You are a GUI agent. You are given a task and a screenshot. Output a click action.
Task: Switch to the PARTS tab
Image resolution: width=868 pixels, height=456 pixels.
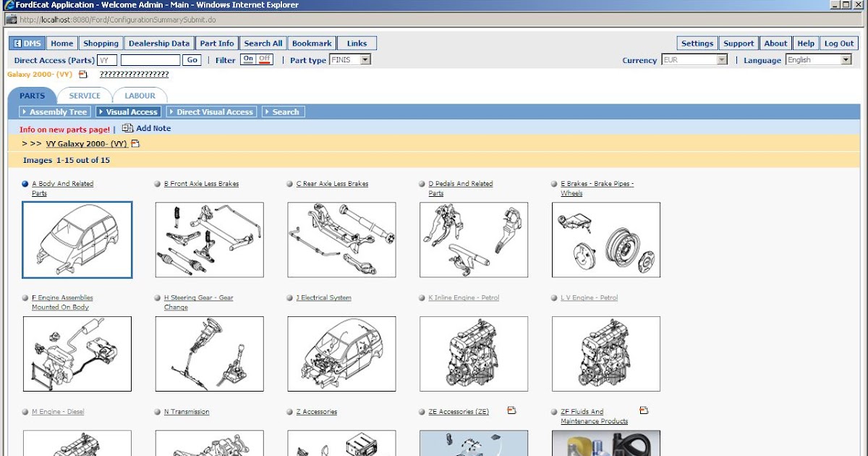(x=32, y=96)
